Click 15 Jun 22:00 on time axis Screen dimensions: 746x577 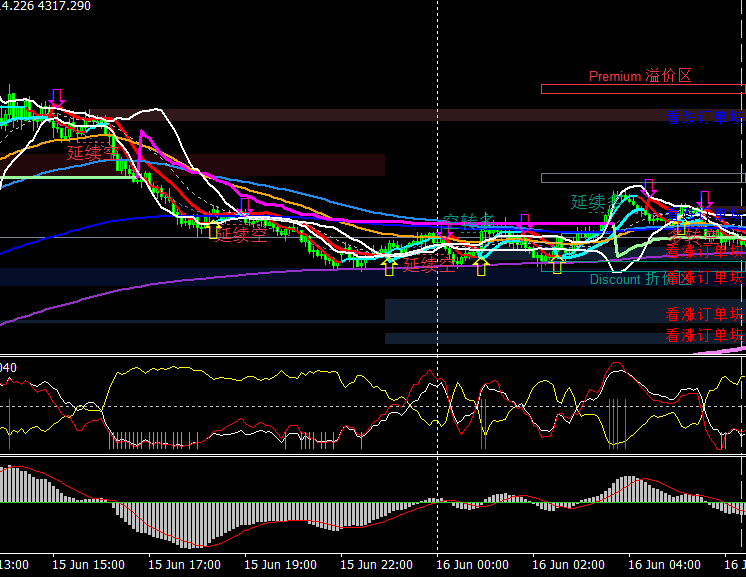click(376, 565)
